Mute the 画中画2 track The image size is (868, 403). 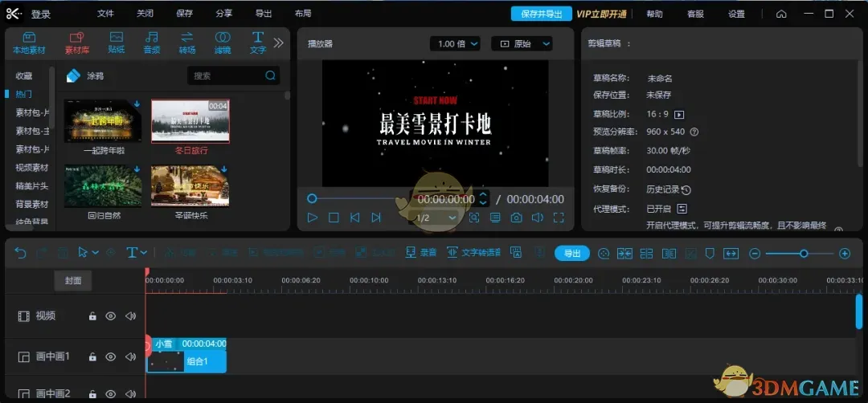[x=130, y=393]
